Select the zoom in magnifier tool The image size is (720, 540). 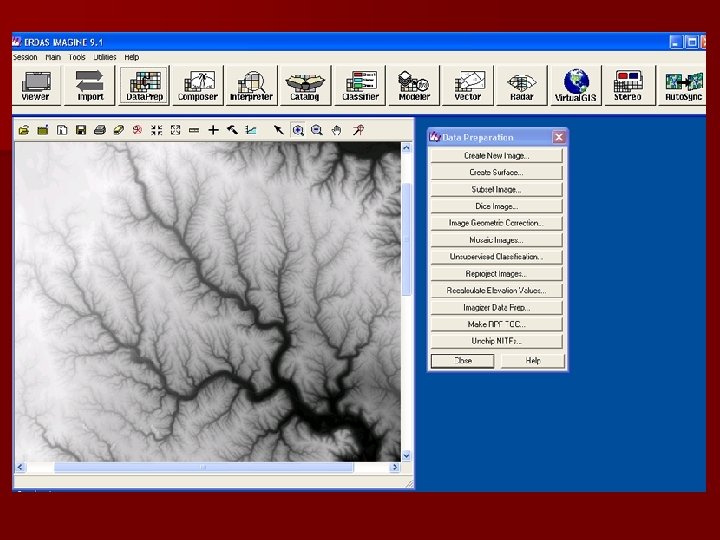[298, 130]
